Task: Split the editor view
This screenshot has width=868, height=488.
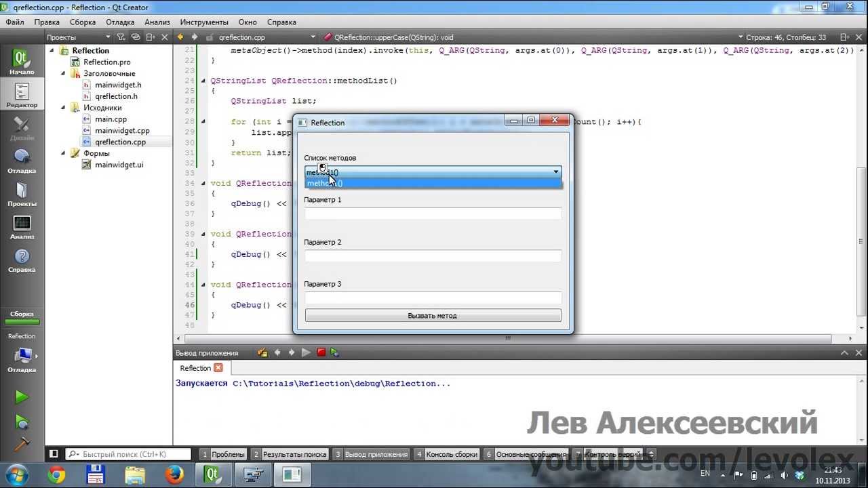Action: pos(844,37)
